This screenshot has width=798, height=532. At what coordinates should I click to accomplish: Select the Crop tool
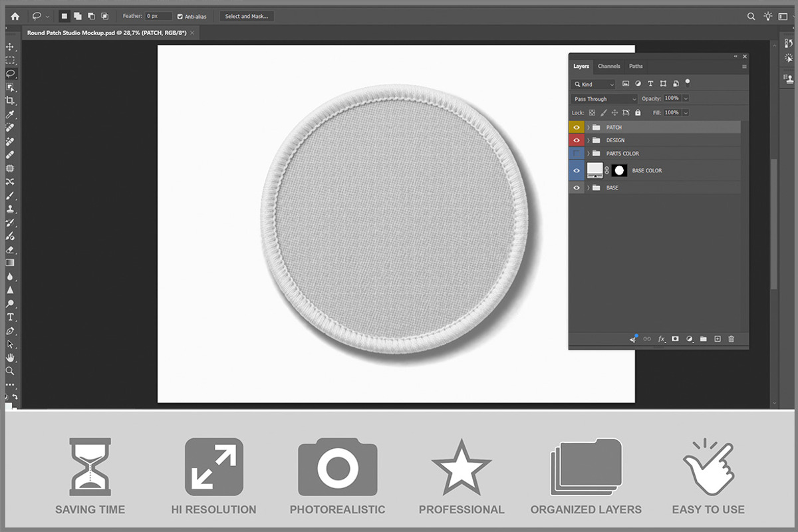tap(10, 100)
